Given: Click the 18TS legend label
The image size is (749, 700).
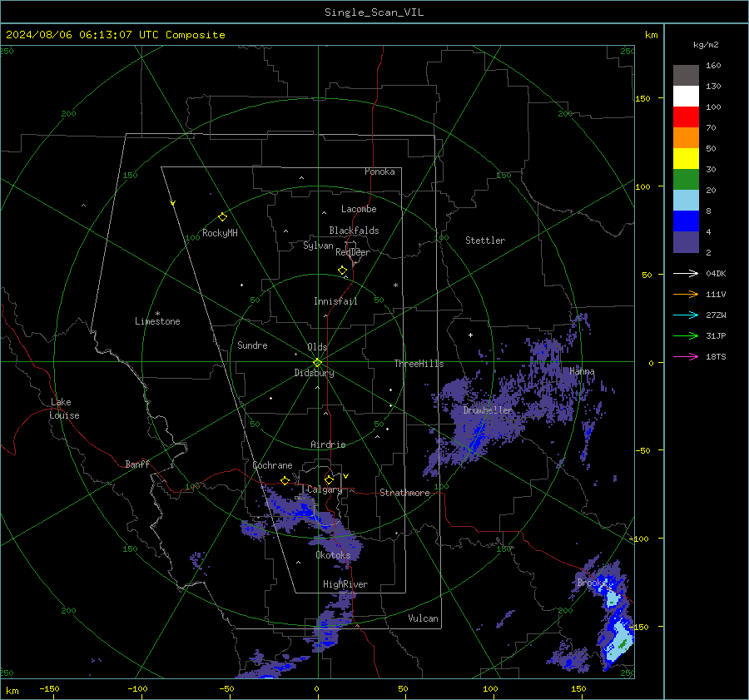Looking at the screenshot, I should [x=716, y=356].
